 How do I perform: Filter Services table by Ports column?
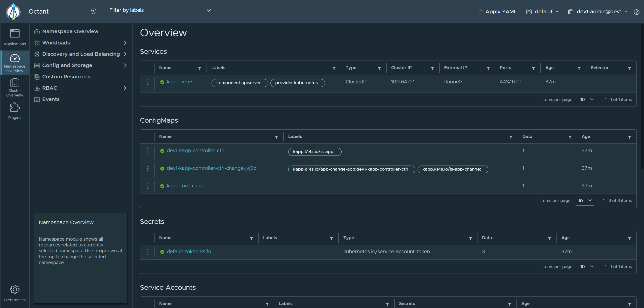[x=534, y=68]
